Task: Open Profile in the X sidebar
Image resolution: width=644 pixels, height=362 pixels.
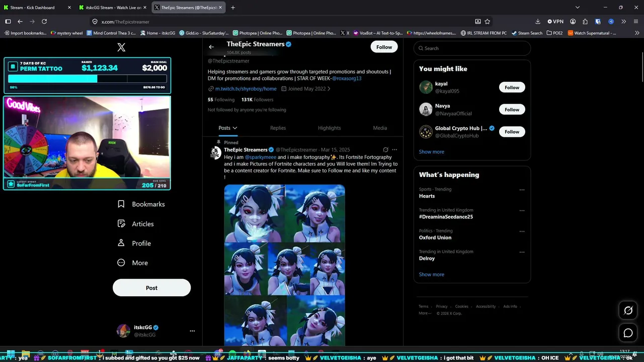Action: pos(134,243)
